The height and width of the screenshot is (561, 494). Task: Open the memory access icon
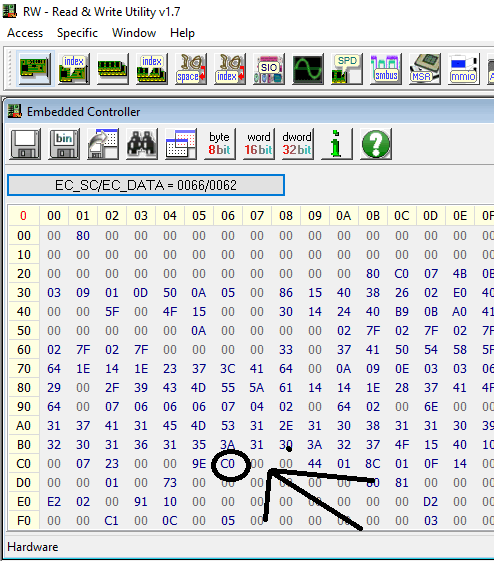pyautogui.click(x=113, y=69)
